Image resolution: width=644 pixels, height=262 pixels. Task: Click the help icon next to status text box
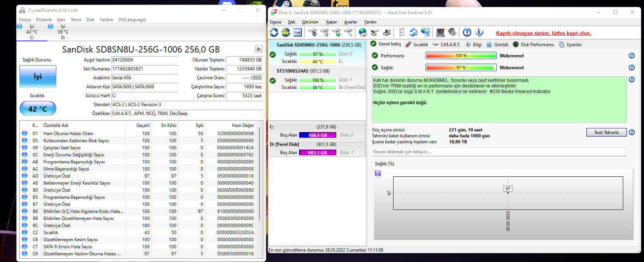(x=631, y=79)
